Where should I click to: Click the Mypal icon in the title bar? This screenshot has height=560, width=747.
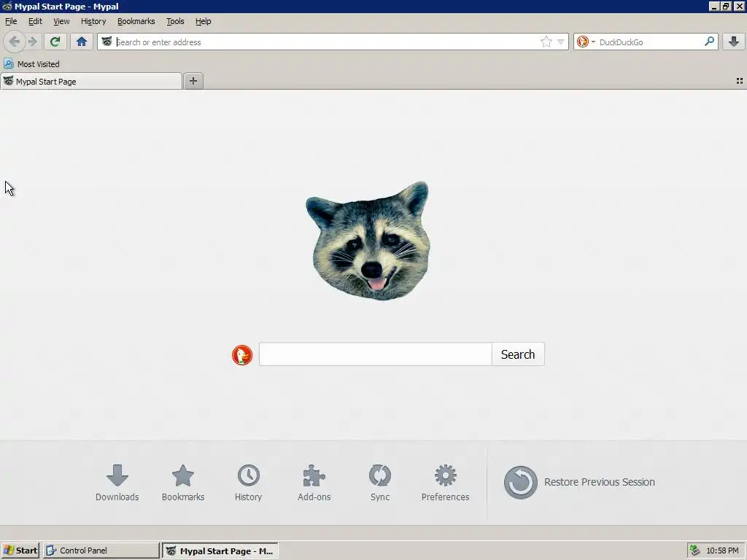pyautogui.click(x=7, y=6)
